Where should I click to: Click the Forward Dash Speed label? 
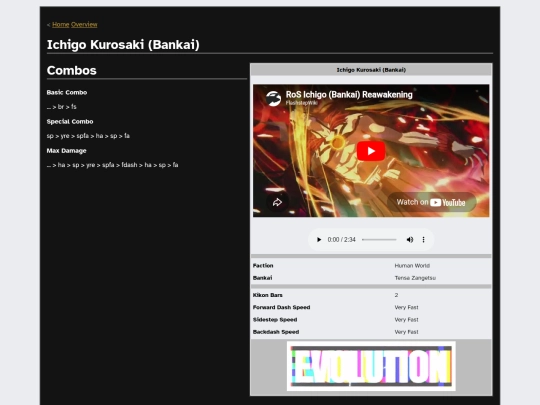(x=281, y=307)
